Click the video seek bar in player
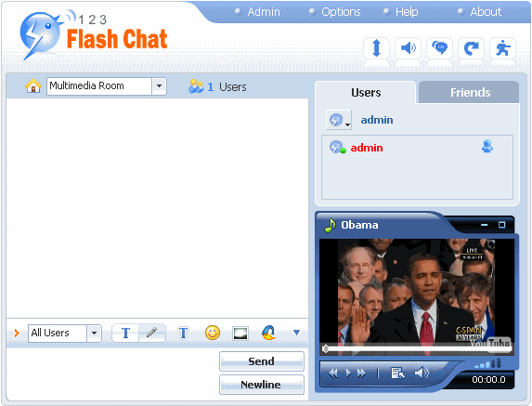 (417, 349)
